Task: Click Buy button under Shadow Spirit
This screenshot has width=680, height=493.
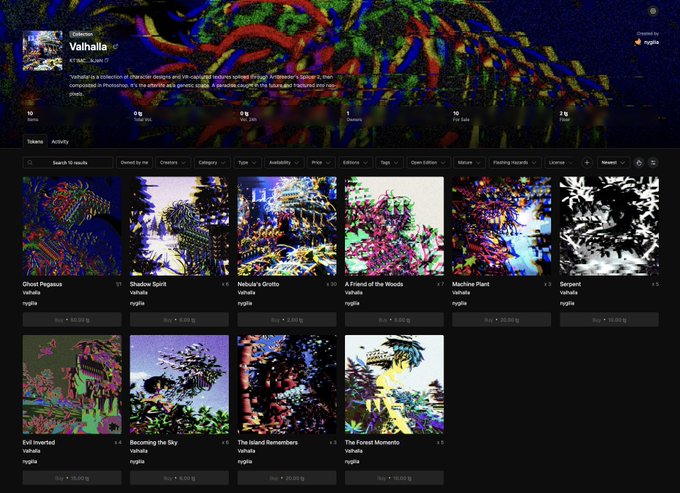Action: (x=179, y=320)
